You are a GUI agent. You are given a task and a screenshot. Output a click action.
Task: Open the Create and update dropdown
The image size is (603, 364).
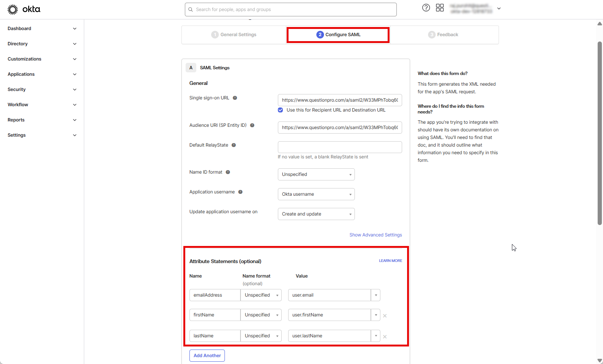point(316,214)
